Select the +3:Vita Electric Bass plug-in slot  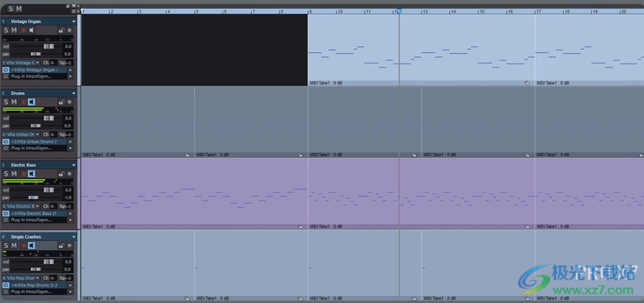(38, 214)
